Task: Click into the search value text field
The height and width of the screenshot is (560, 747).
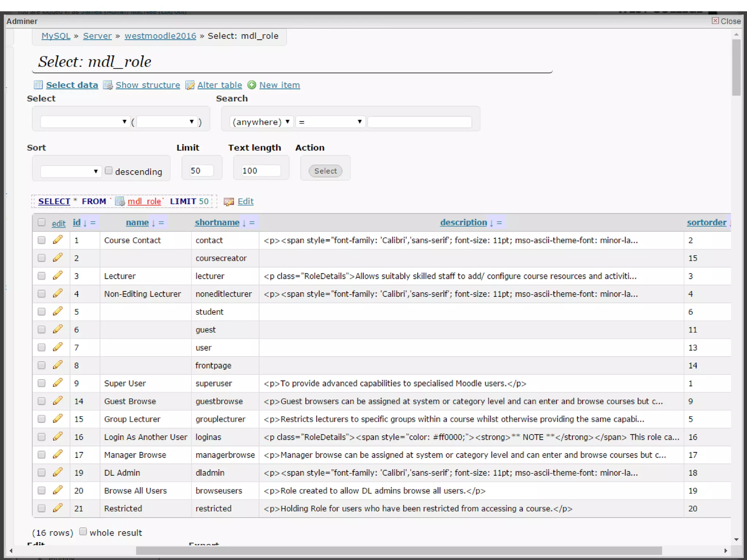Action: (419, 122)
